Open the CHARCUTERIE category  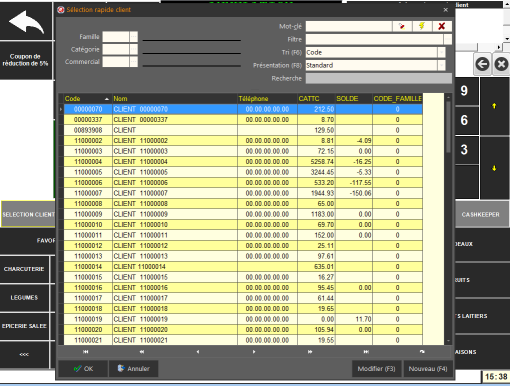24,269
